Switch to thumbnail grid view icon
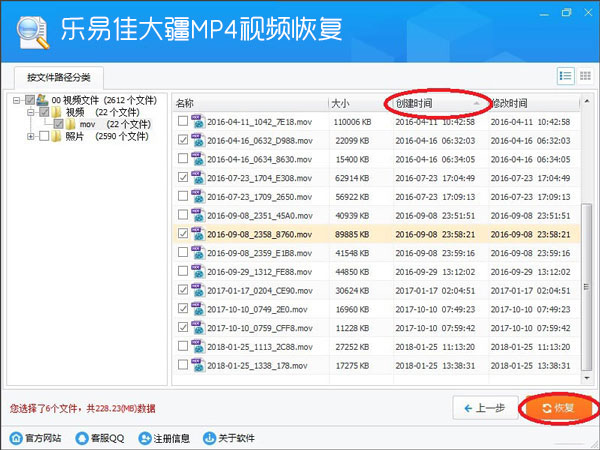 coord(585,76)
